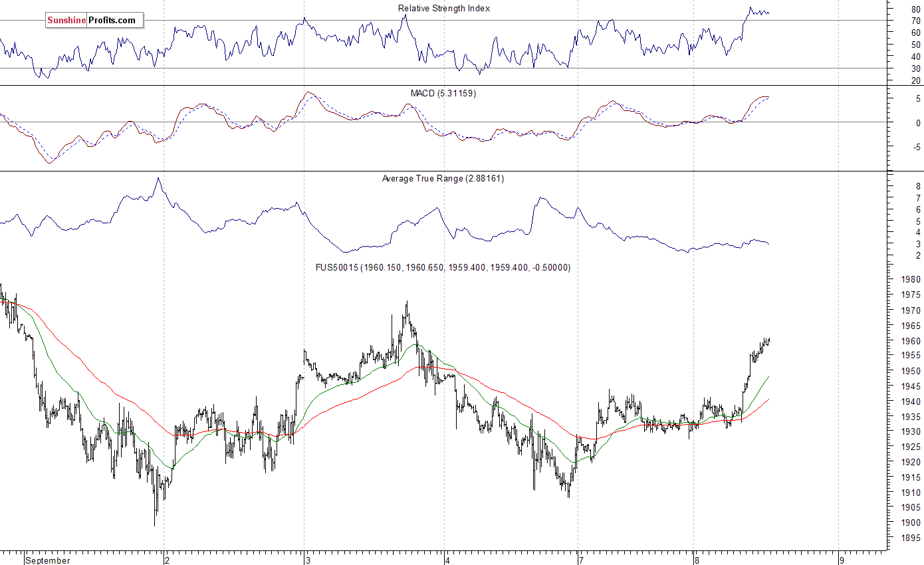This screenshot has width=924, height=565.
Task: Click the September label on the date axis
Action: tap(48, 560)
